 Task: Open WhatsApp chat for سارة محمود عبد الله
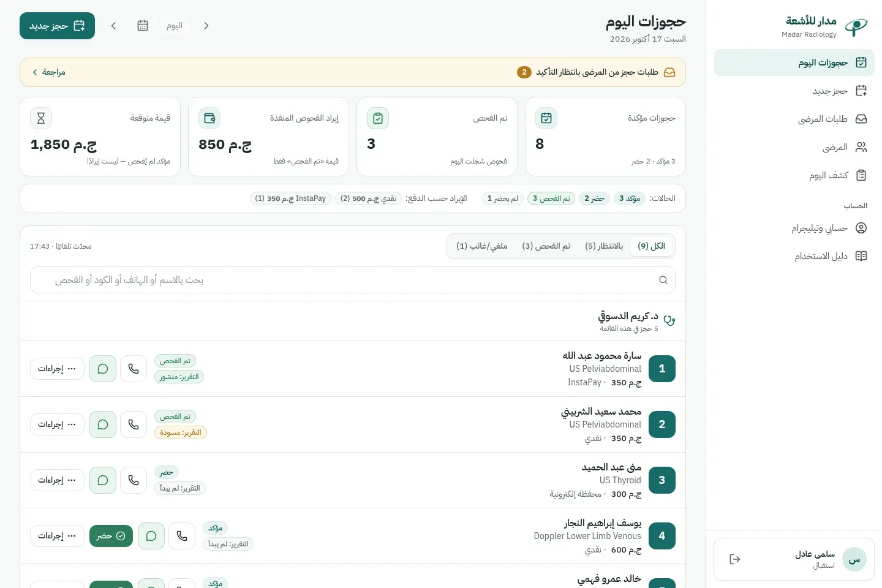coord(103,369)
